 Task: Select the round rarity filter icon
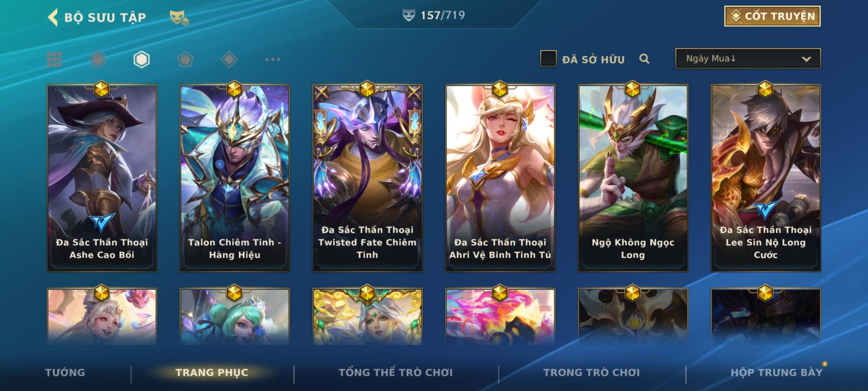98,59
